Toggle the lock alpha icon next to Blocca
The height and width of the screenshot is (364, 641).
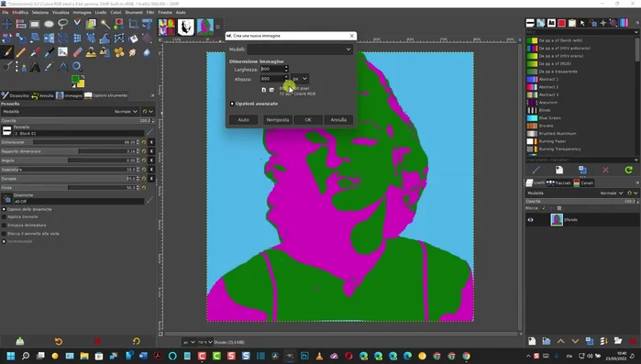(559, 208)
